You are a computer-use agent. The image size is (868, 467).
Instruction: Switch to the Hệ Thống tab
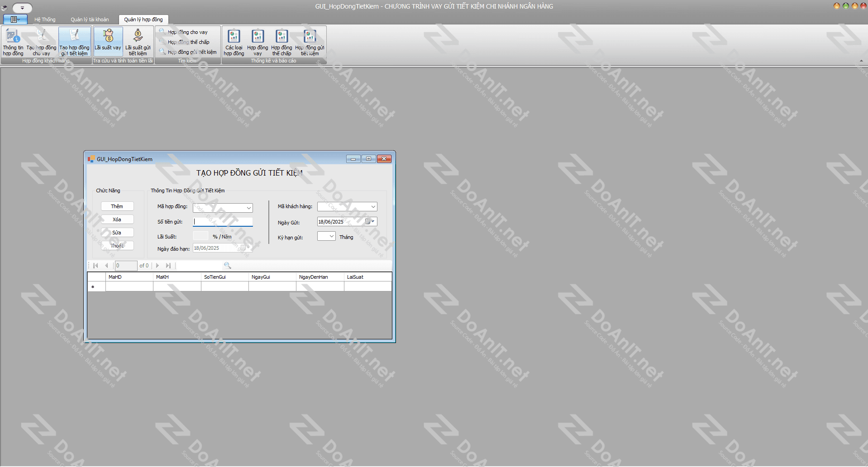(x=45, y=19)
